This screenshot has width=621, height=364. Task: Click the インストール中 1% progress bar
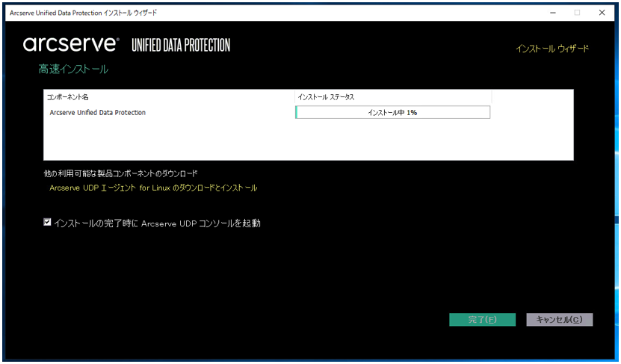[392, 112]
